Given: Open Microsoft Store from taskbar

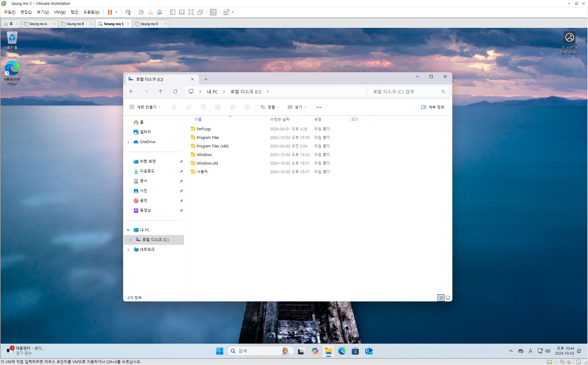Looking at the screenshot, I should 355,351.
